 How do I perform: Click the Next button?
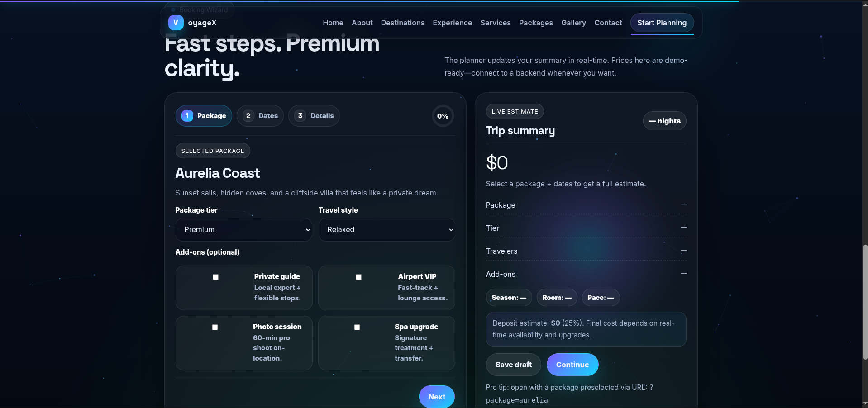click(437, 397)
